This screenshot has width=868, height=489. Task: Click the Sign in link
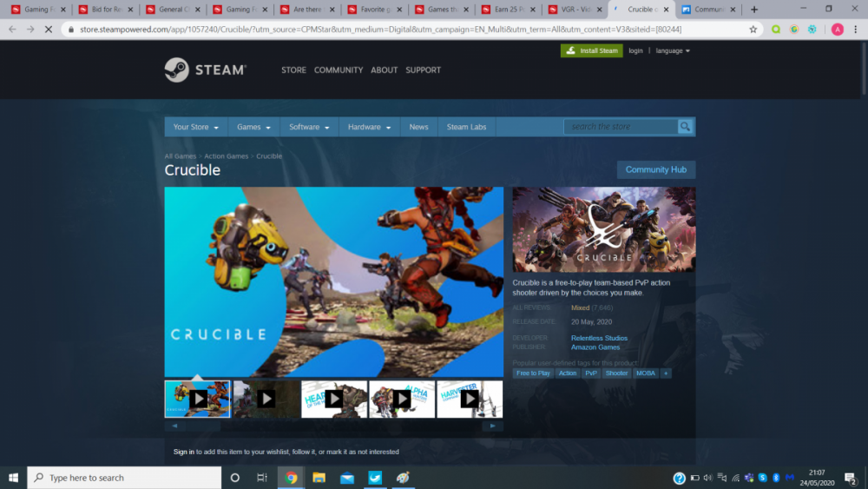click(184, 452)
